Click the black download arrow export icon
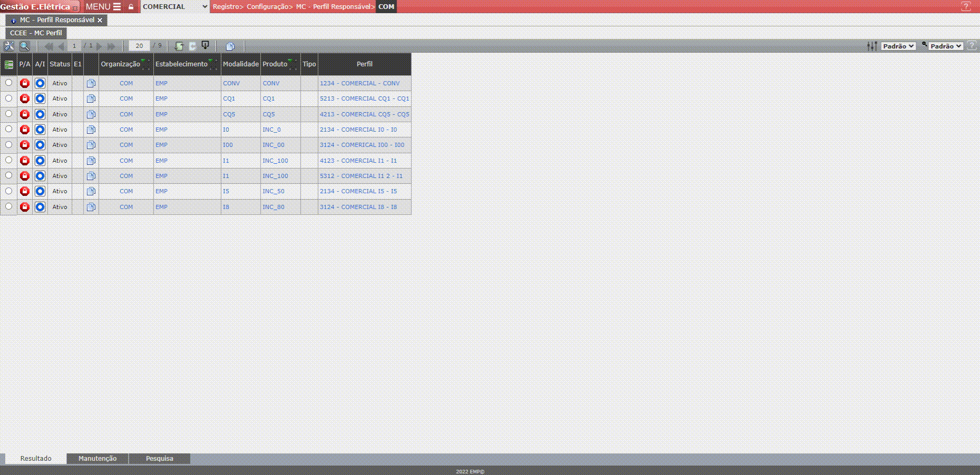 tap(205, 46)
